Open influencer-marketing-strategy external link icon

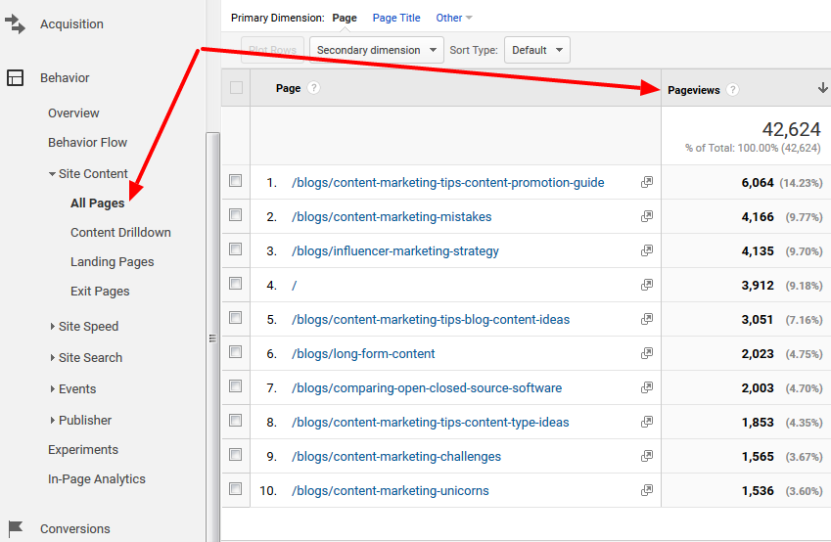pyautogui.click(x=647, y=251)
